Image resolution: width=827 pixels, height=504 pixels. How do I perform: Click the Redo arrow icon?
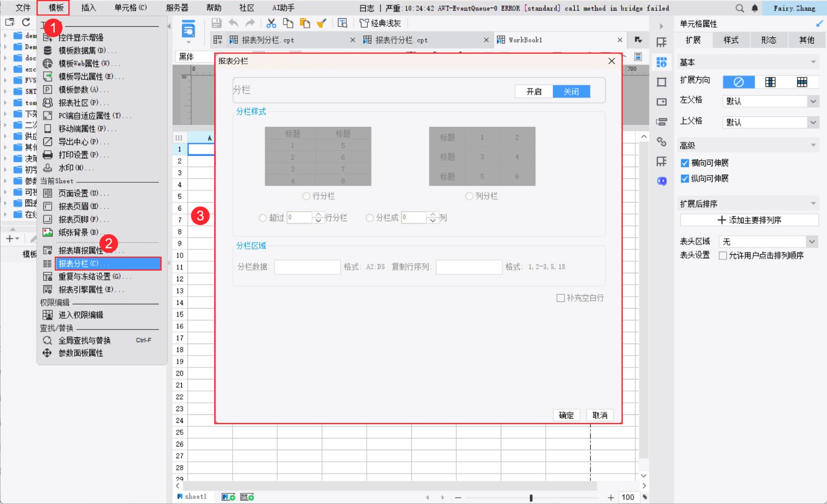[250, 23]
